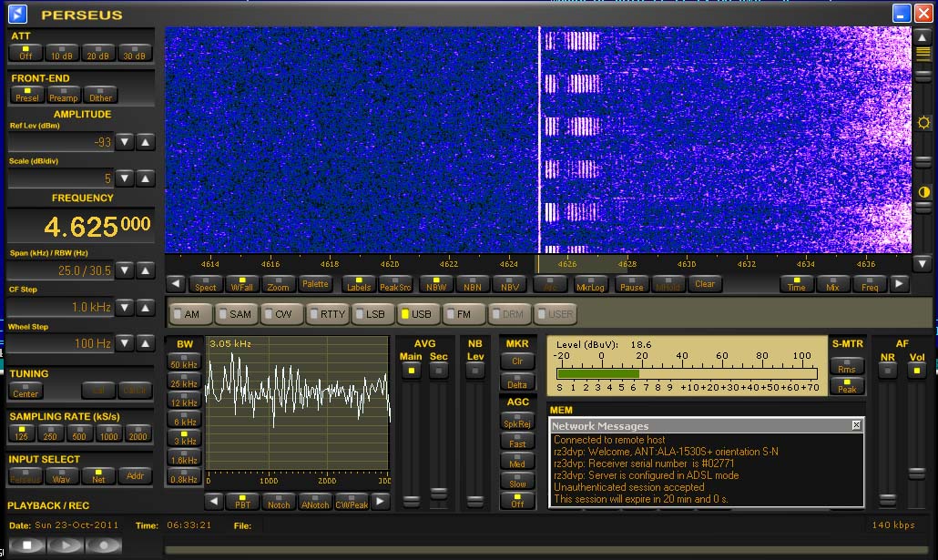This screenshot has height=560, width=938.
Task: Click the MkrLog button
Action: coord(590,284)
